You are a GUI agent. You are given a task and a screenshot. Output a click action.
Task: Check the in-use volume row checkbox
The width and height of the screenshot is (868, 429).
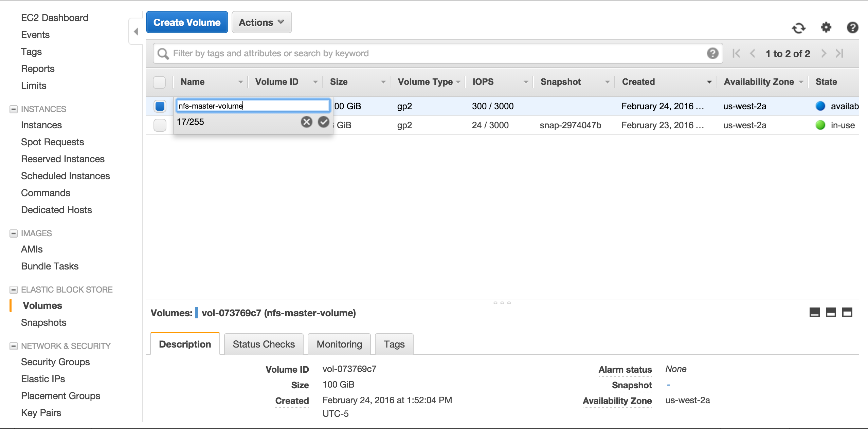pos(160,125)
